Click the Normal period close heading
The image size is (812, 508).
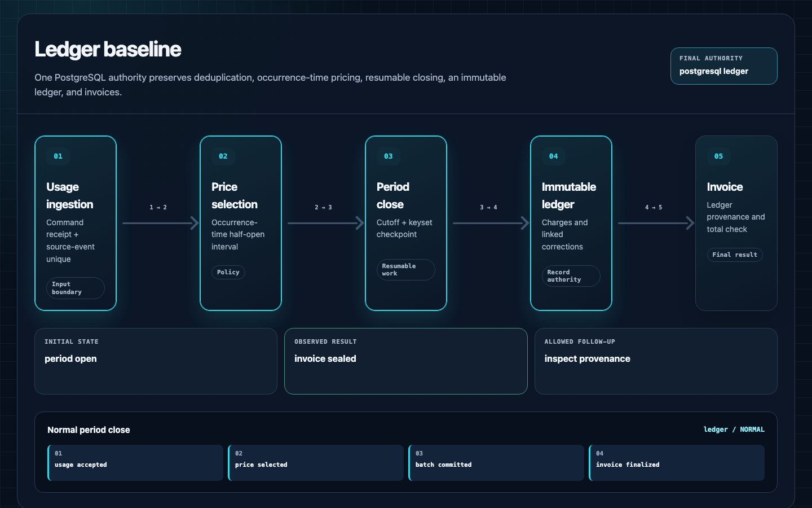click(89, 430)
